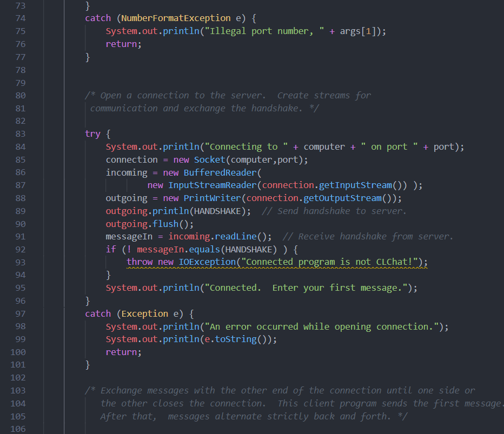Click getInputStream method call
This screenshot has width=504, height=434.
(355, 185)
